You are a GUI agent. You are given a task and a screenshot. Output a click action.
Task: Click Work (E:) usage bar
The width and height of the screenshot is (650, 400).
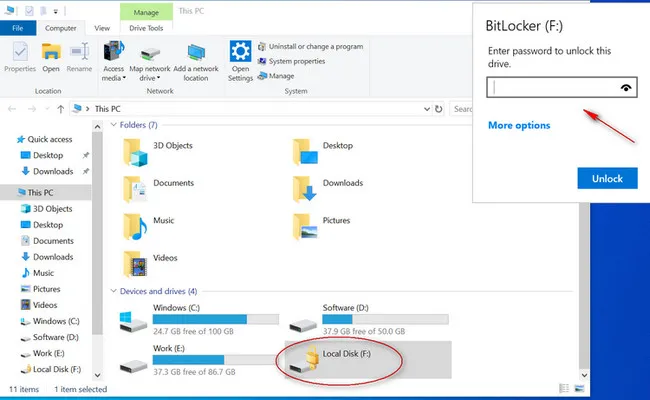(215, 360)
